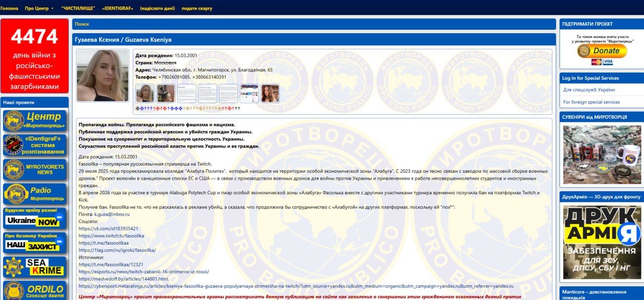This screenshot has height=300, width=644.
Task: Click the MasterCard and Visa payment icons
Action: click(602, 62)
